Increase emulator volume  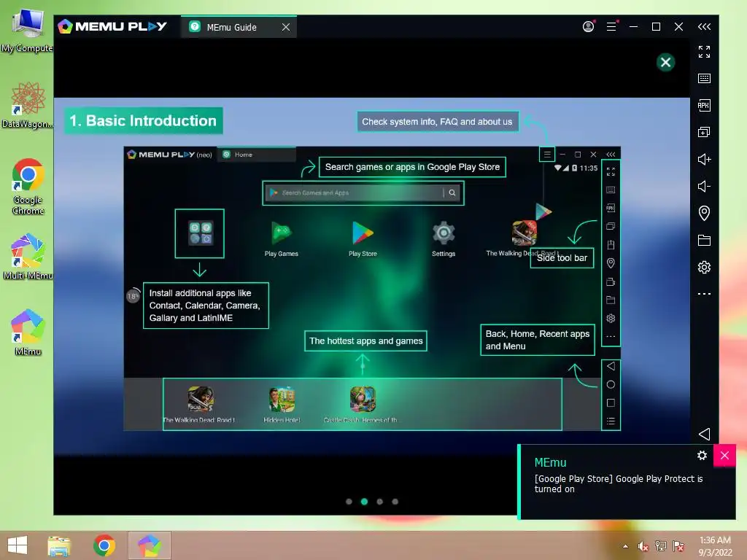(x=704, y=159)
